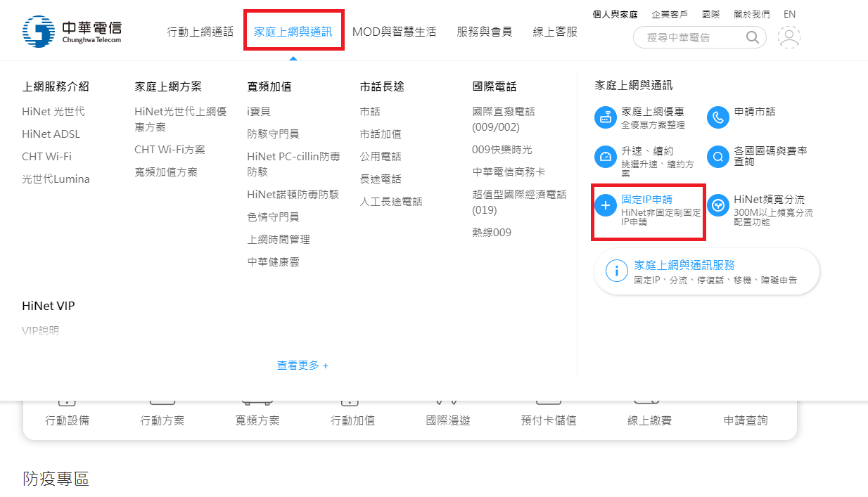Expand the list with 查看更多 +
Screen dimensions: 868x497
(x=302, y=366)
